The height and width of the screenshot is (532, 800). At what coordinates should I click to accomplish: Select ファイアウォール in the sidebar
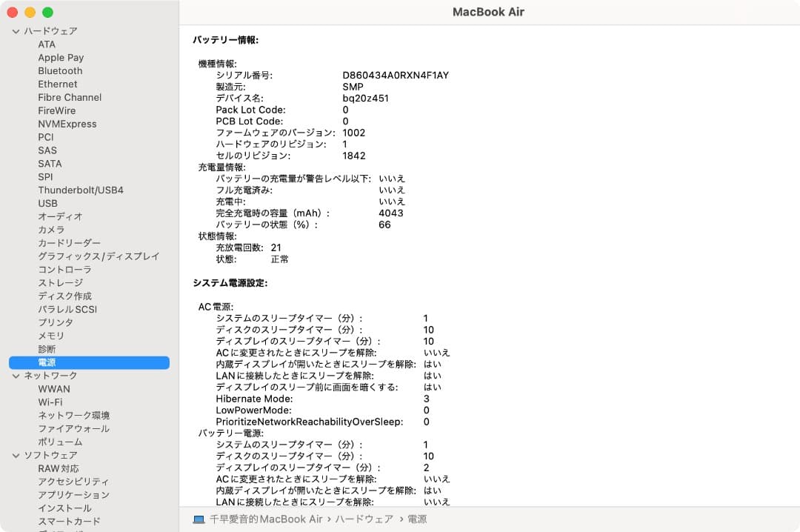[x=73, y=429]
